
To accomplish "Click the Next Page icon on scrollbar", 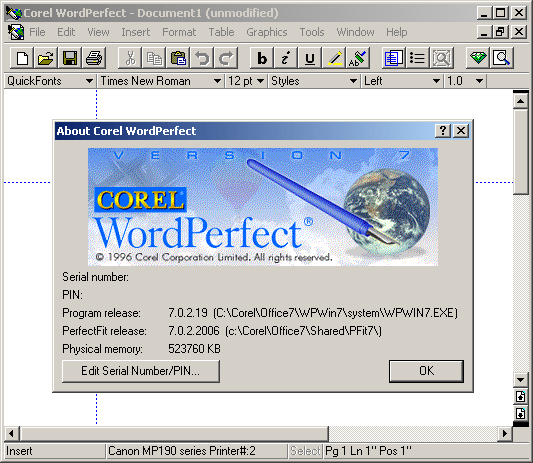I will [x=520, y=413].
